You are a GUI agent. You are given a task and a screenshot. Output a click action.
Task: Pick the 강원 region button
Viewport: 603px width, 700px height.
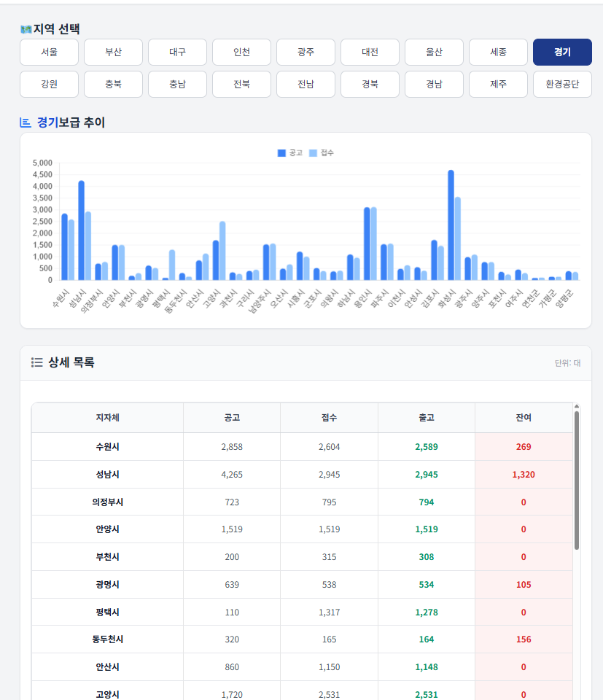point(49,85)
